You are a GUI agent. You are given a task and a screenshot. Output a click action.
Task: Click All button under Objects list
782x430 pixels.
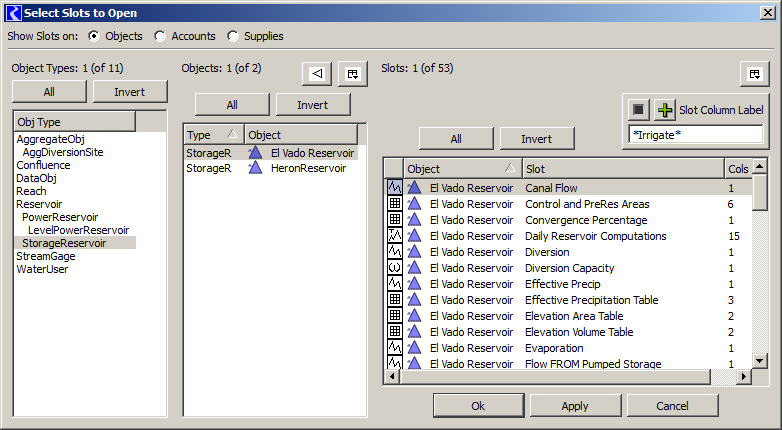(232, 105)
